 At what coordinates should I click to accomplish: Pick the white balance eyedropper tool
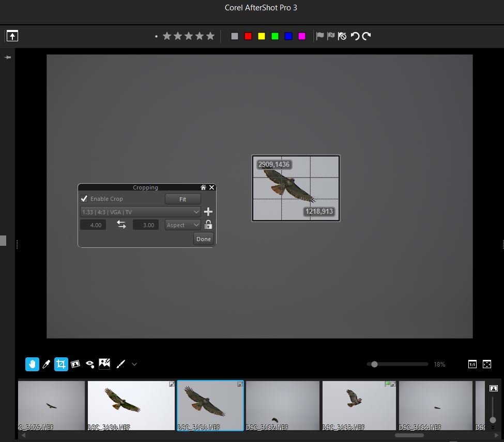[47, 364]
